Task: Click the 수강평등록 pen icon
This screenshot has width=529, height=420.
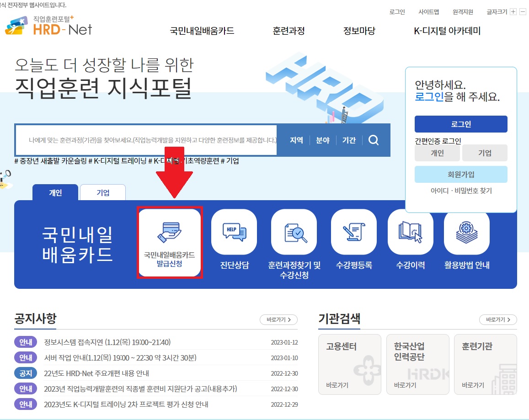Action: click(353, 232)
